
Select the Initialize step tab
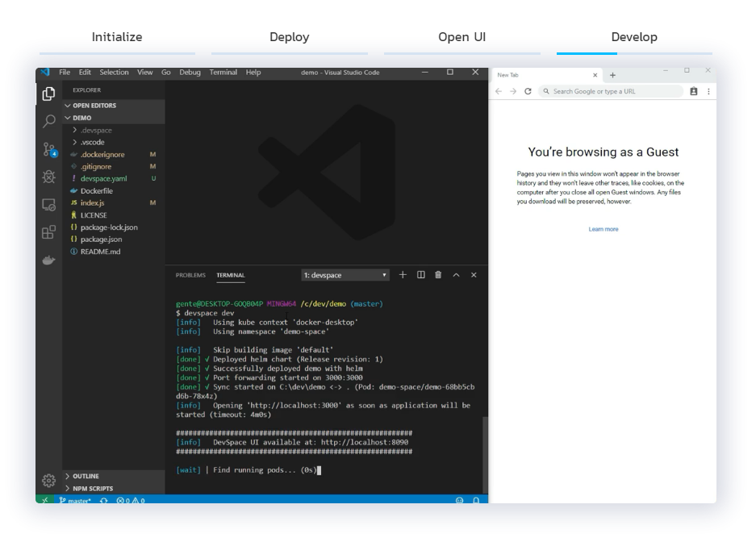117,37
